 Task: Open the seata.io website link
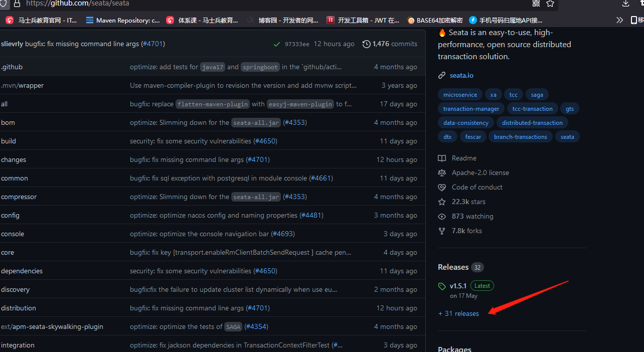click(461, 75)
